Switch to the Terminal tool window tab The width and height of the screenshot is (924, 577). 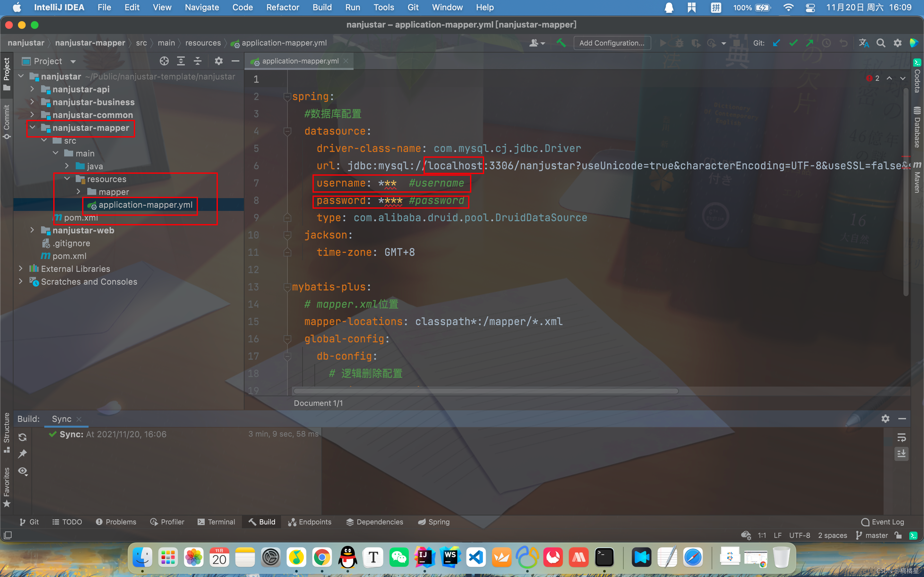click(216, 522)
